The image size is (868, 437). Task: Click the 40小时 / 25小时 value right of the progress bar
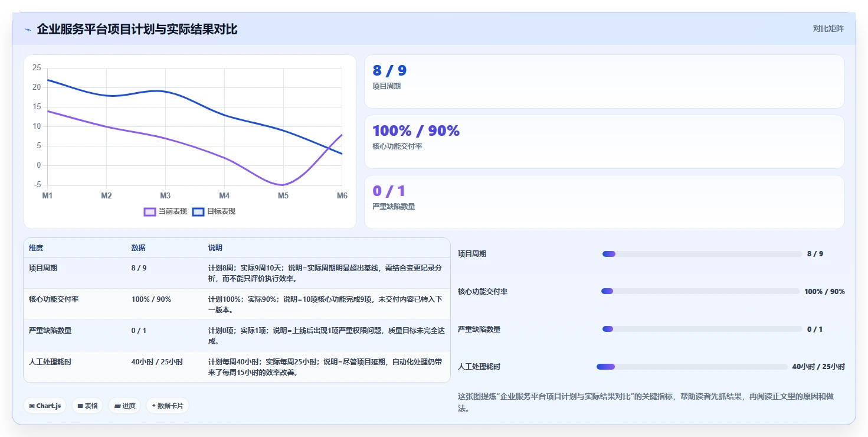click(818, 367)
